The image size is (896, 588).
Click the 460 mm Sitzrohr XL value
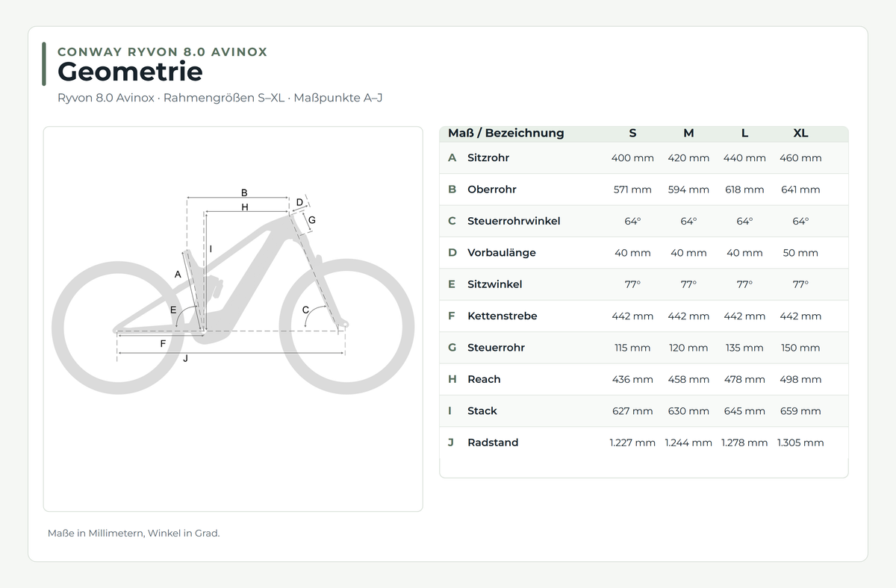click(800, 158)
